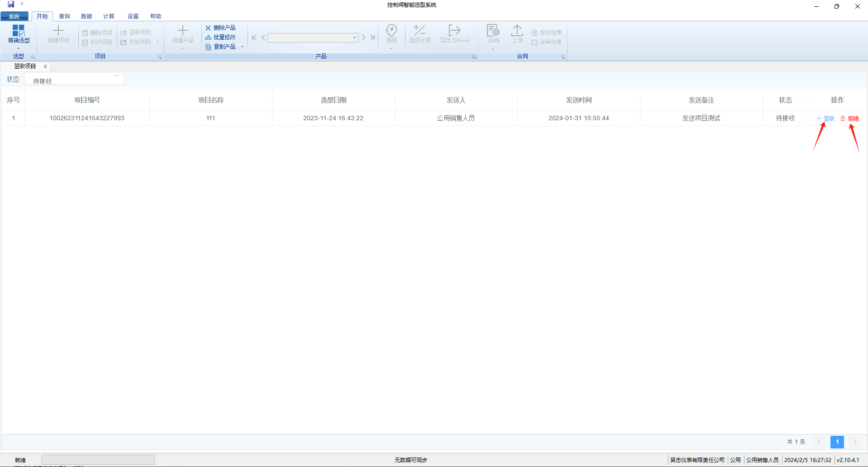The width and height of the screenshot is (868, 467).
Task: Click the save icon in title bar
Action: tap(11, 5)
